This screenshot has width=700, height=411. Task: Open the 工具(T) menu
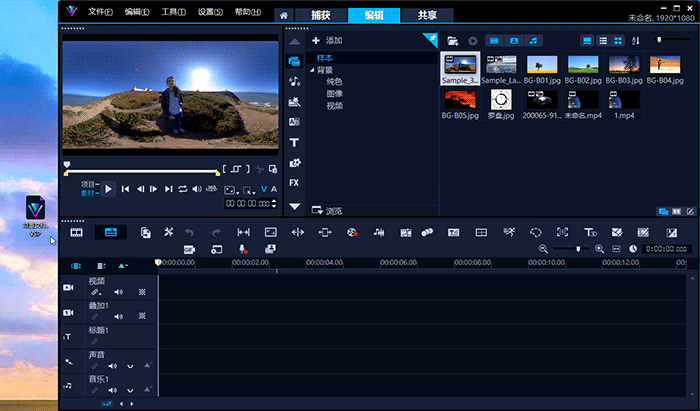point(174,12)
